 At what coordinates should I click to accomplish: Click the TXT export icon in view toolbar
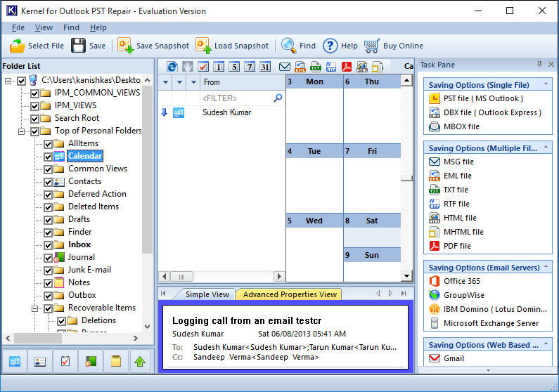coord(316,67)
